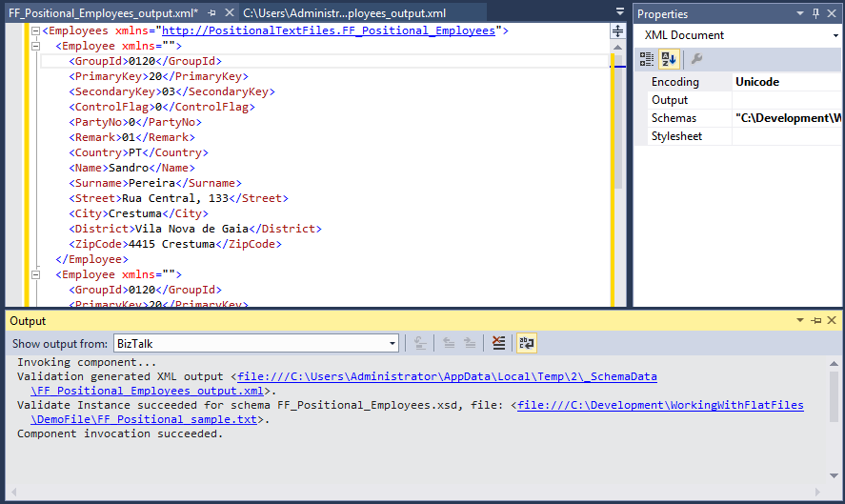Clear all output text
Viewport: 845px width, 504px height.
point(498,343)
